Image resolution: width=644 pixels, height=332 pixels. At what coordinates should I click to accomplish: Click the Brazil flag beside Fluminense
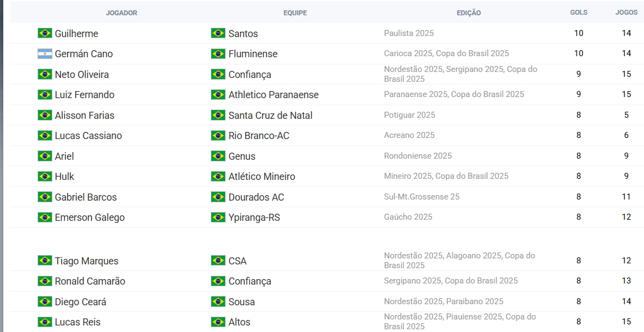coord(218,54)
